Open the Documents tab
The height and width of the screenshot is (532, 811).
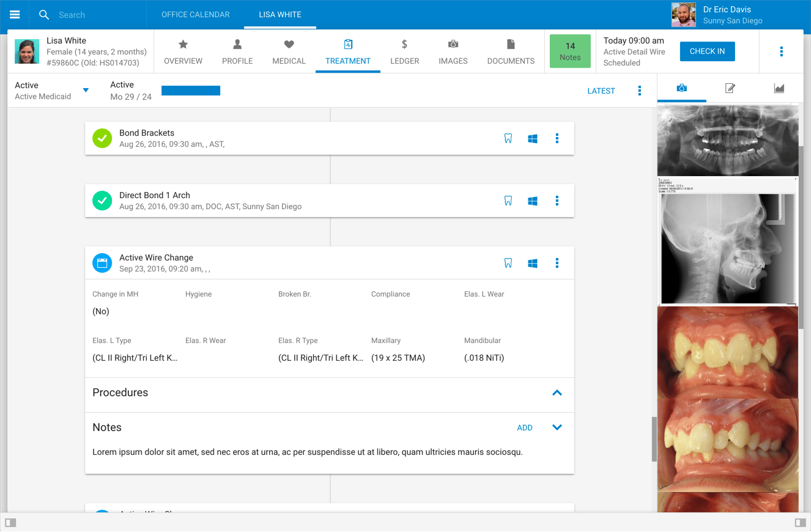click(511, 51)
